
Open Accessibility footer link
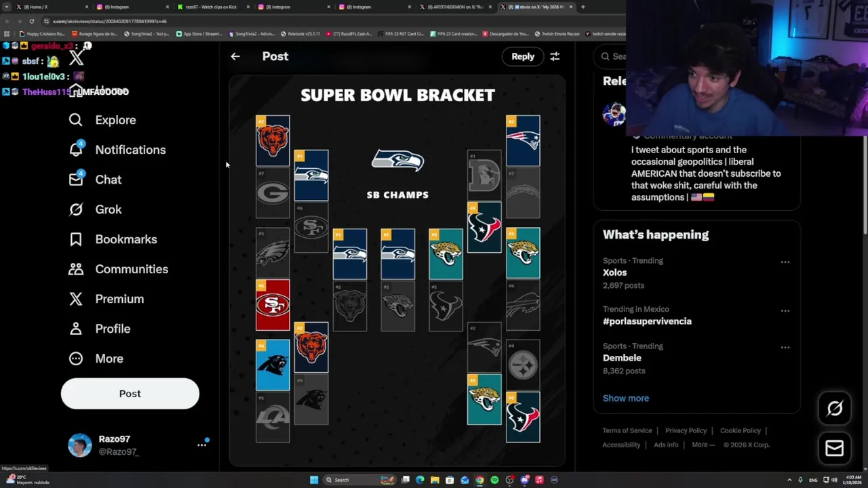click(621, 445)
